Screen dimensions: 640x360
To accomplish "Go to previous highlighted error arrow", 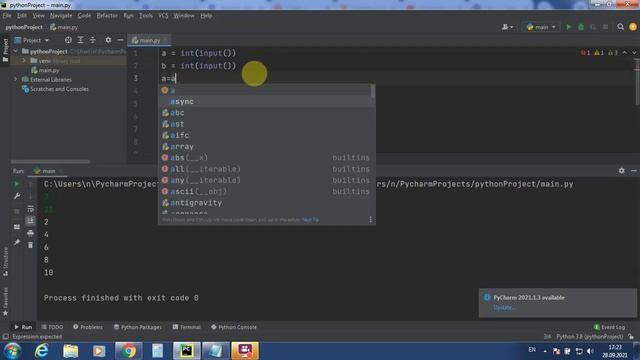I will 624,53.
